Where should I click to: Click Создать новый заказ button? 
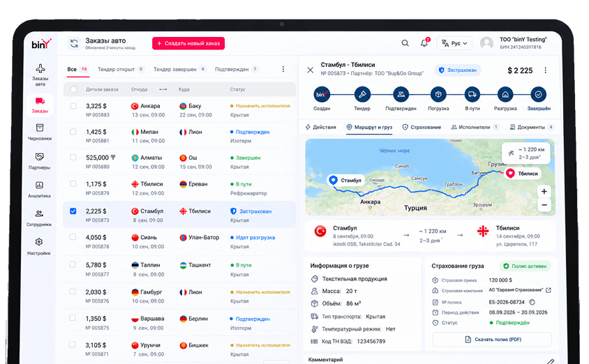(x=188, y=43)
